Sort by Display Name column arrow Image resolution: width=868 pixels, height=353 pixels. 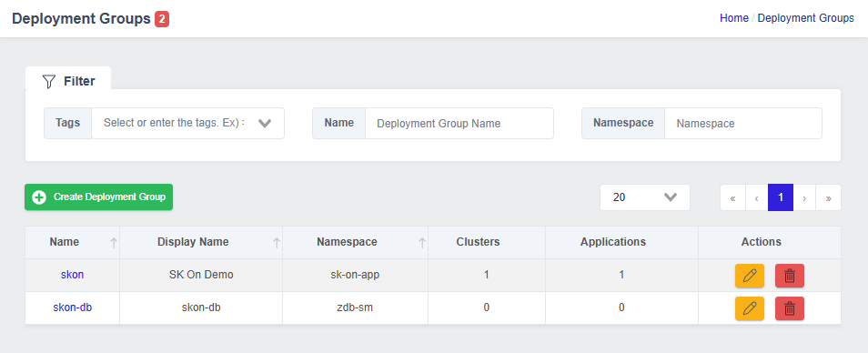pos(277,242)
